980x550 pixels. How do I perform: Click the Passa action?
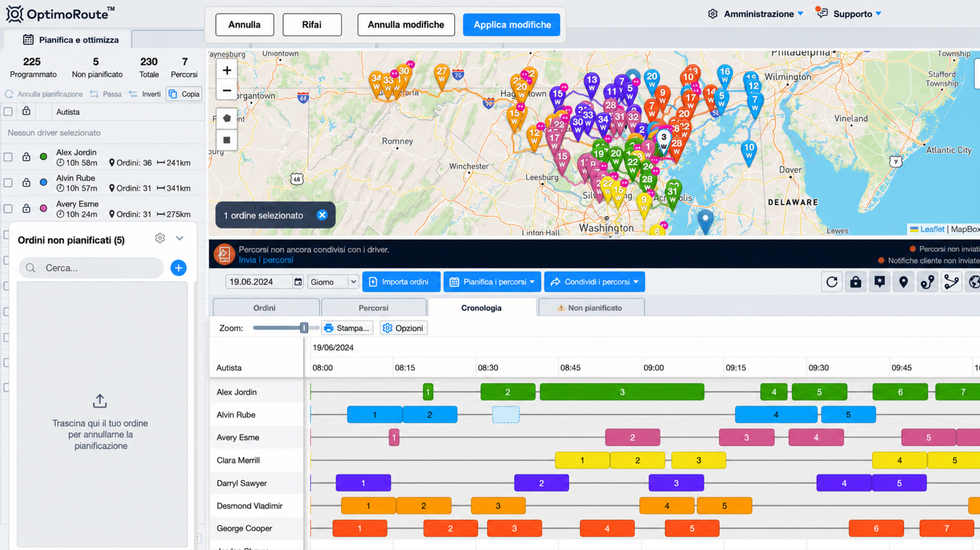(106, 94)
